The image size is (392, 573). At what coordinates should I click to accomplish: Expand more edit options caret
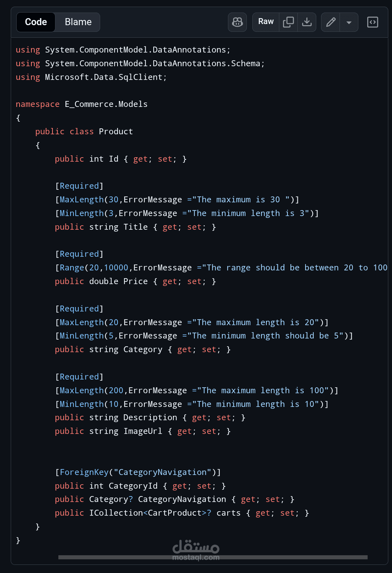349,22
